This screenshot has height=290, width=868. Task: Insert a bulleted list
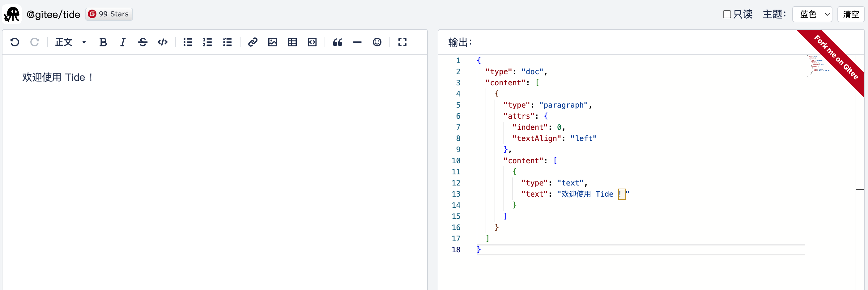188,42
